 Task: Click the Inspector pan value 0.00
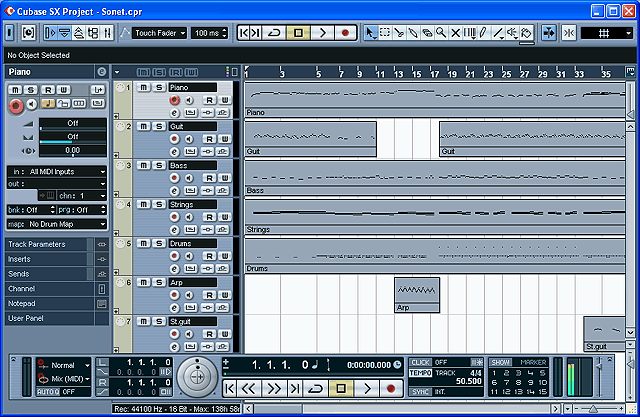(73, 151)
